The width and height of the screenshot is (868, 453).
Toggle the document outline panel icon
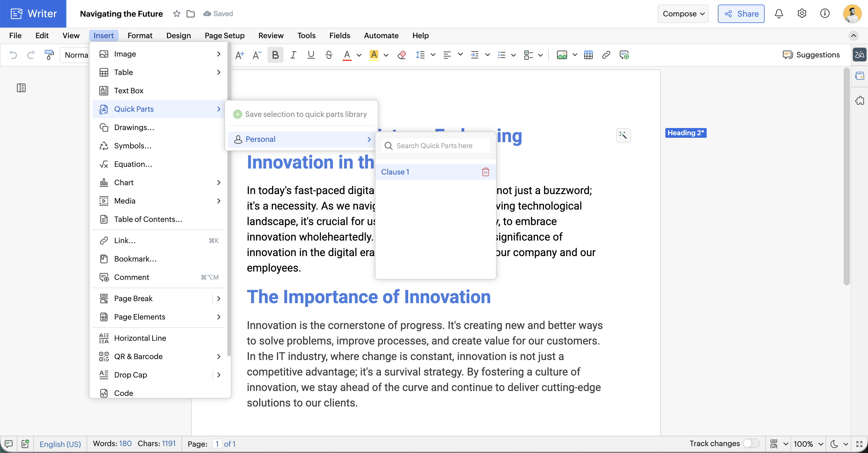tap(21, 88)
